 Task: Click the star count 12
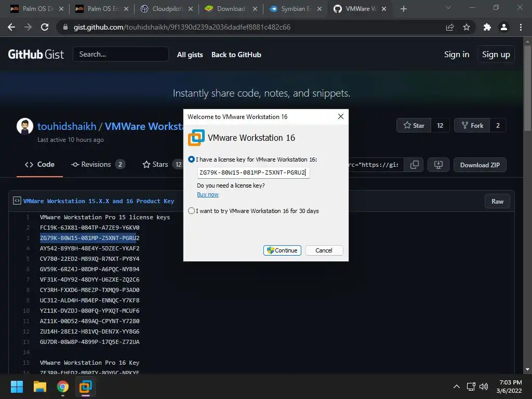(x=440, y=126)
